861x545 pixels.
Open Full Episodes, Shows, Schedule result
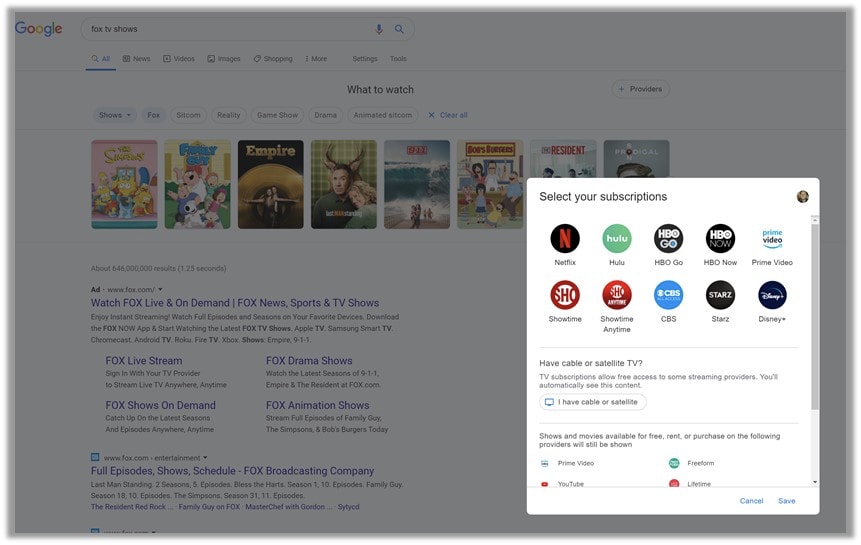coord(232,471)
